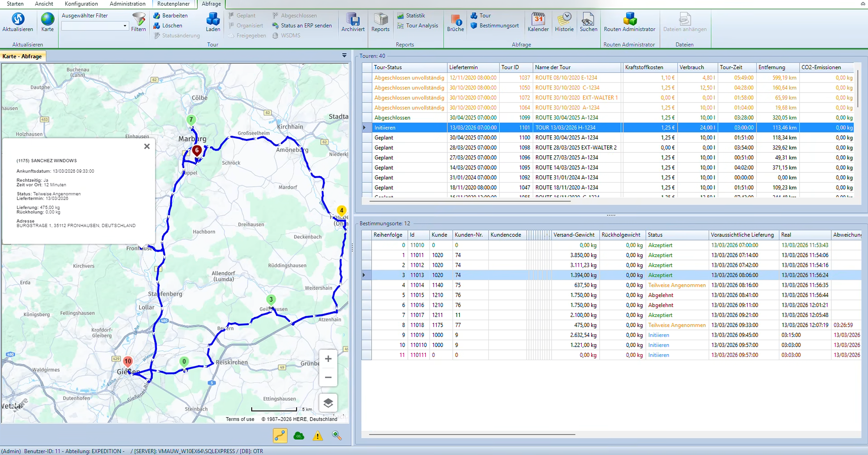Collapse the ribbon with the top-right chevron
The image size is (868, 455).
863,4
